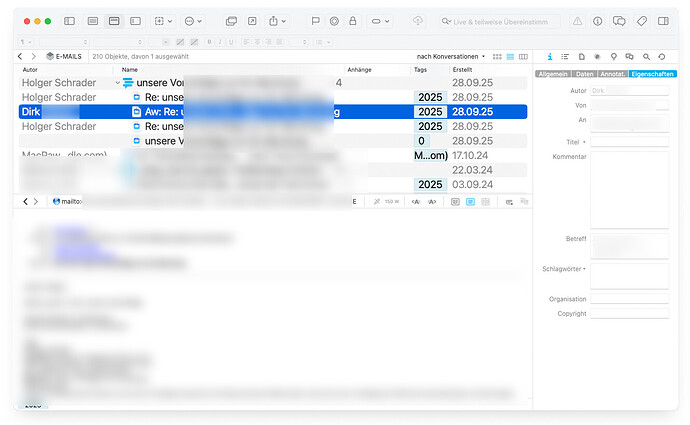Open the Schlagwörter dropdown arrow

coord(585,269)
